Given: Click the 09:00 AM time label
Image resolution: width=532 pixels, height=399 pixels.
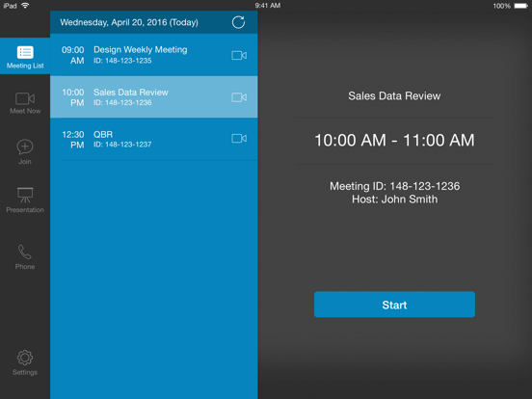Looking at the screenshot, I should (73, 55).
